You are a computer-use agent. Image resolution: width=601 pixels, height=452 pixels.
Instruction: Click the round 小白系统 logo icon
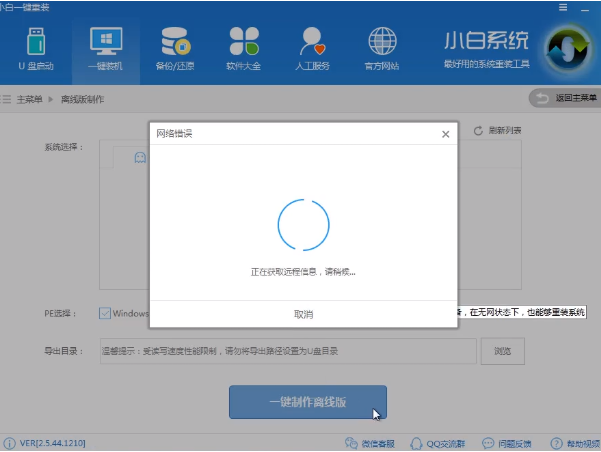[x=570, y=48]
